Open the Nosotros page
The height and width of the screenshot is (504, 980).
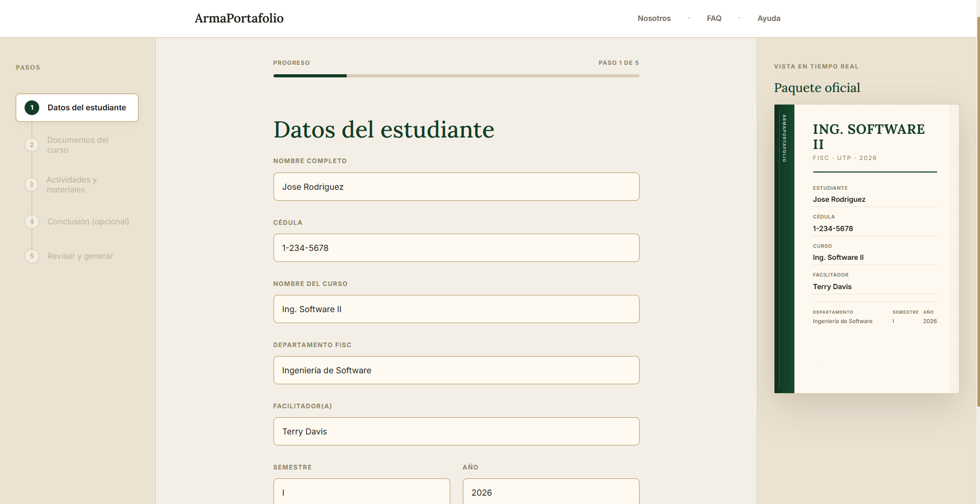654,18
